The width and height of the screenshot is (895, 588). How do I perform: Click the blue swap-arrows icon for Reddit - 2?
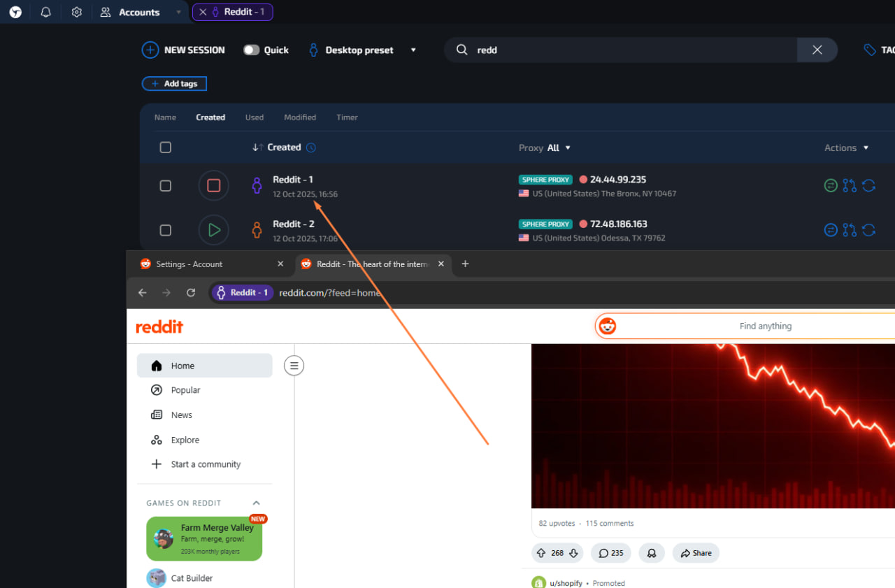(x=831, y=230)
